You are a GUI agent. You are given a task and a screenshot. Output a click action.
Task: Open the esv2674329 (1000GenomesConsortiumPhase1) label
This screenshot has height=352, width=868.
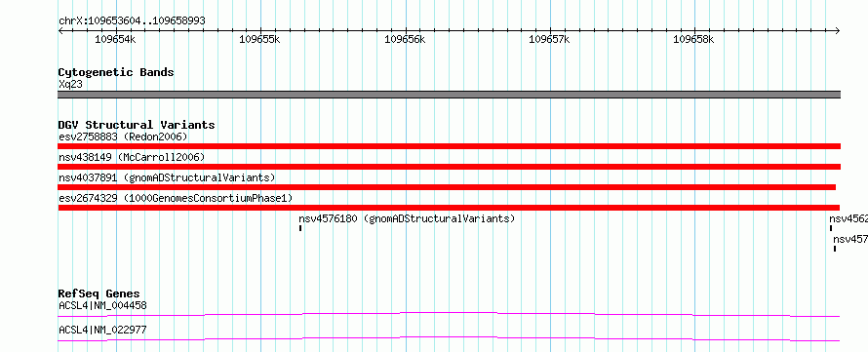(x=176, y=198)
